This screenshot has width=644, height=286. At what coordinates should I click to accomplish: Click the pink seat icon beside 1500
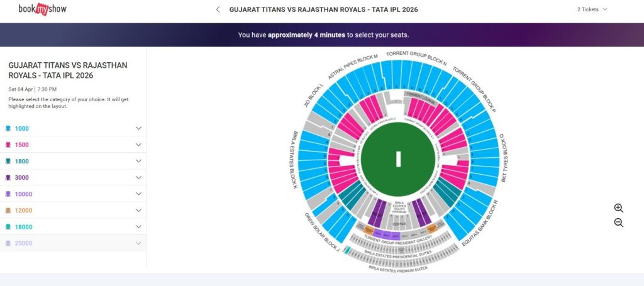click(8, 145)
